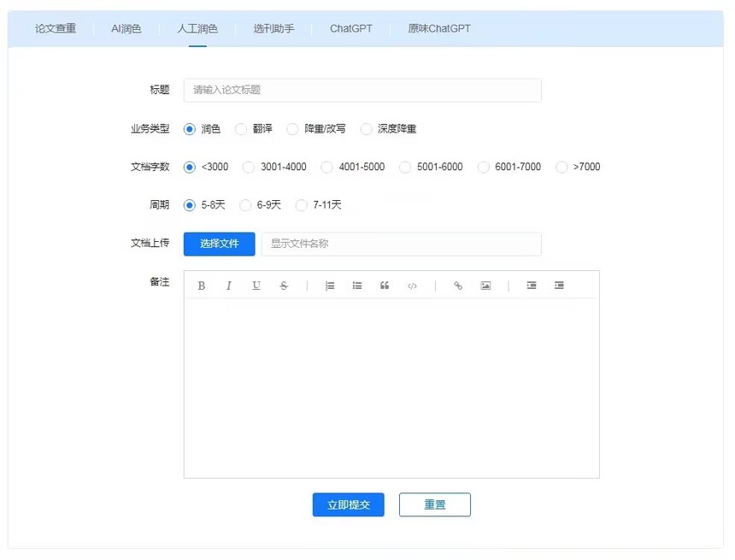Insert hyperlink in remarks editor
Image resolution: width=735 pixels, height=560 pixels.
pyautogui.click(x=458, y=286)
